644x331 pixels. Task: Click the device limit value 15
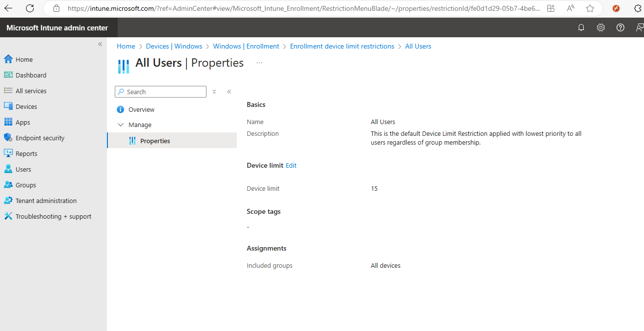(374, 188)
